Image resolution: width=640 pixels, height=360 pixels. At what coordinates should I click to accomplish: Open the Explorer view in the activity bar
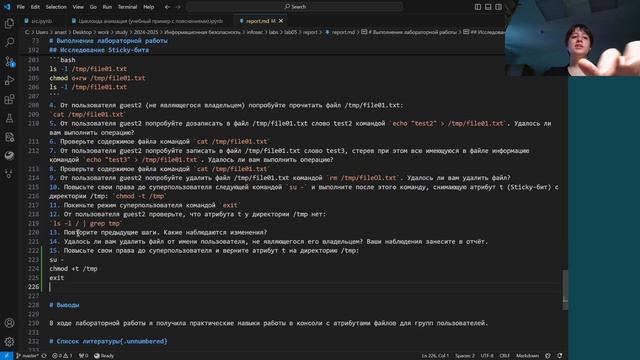coord(9,23)
